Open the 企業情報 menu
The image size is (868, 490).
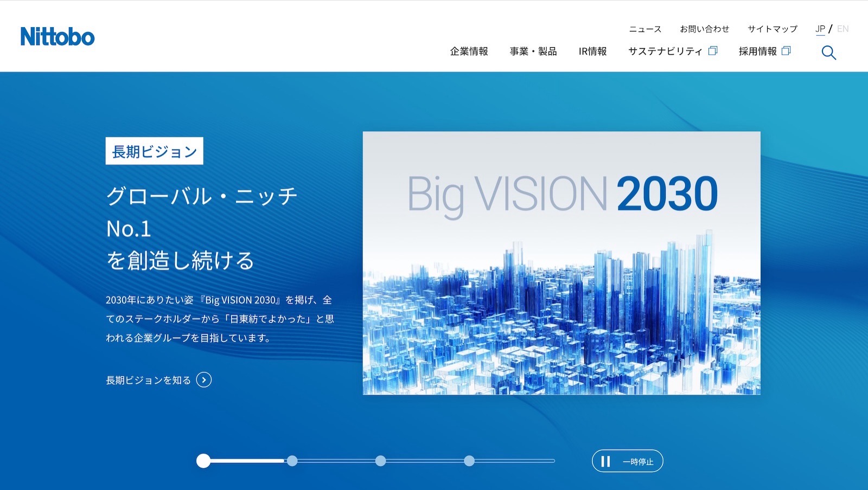[469, 51]
